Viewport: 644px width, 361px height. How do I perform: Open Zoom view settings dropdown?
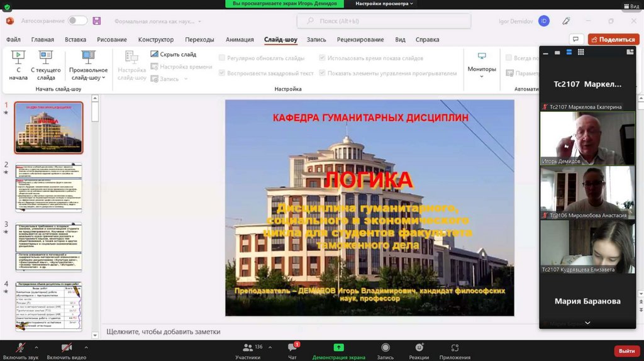point(384,4)
